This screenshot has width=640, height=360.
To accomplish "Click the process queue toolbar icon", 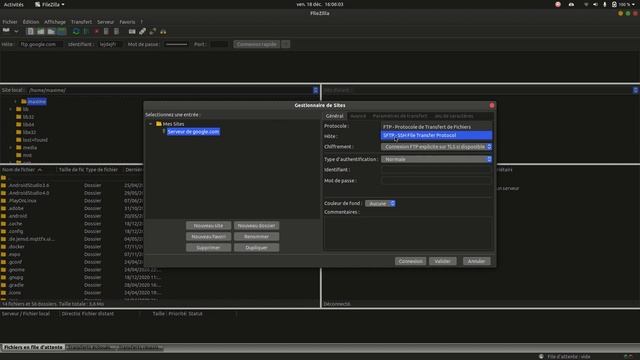I will pyautogui.click(x=86, y=31).
